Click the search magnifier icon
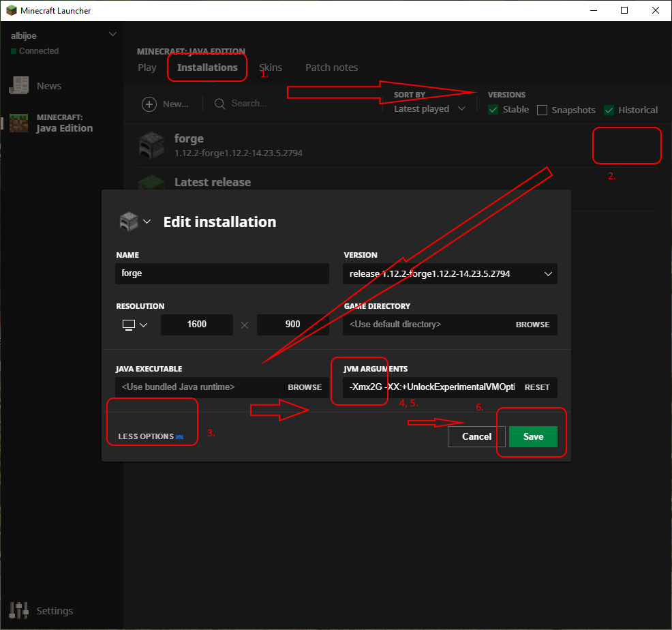This screenshot has width=672, height=630. coord(220,104)
